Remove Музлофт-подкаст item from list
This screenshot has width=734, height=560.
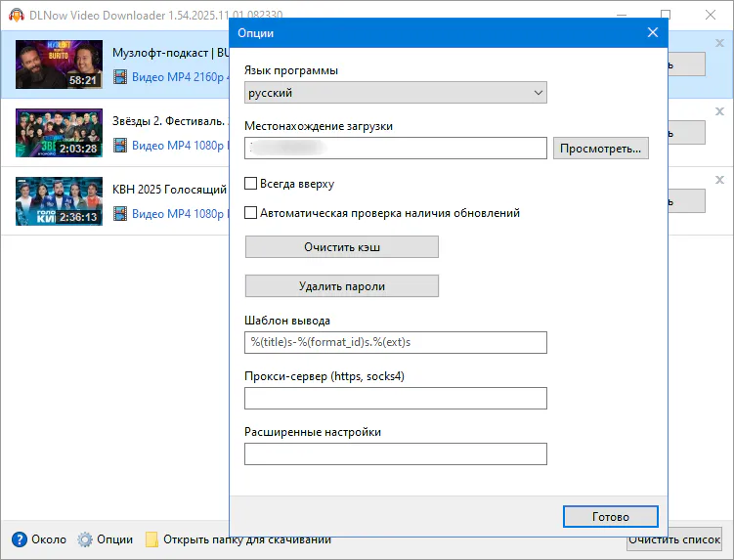coord(719,43)
